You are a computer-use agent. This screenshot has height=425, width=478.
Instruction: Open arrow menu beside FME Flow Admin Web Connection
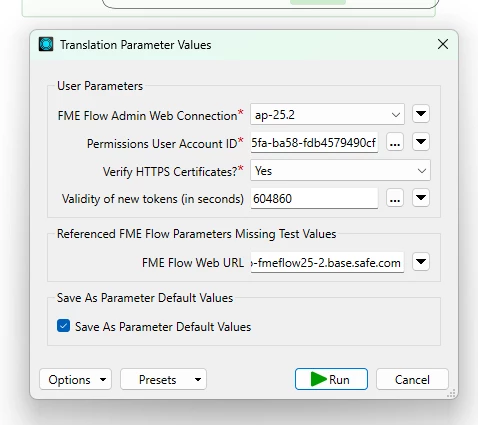(421, 114)
